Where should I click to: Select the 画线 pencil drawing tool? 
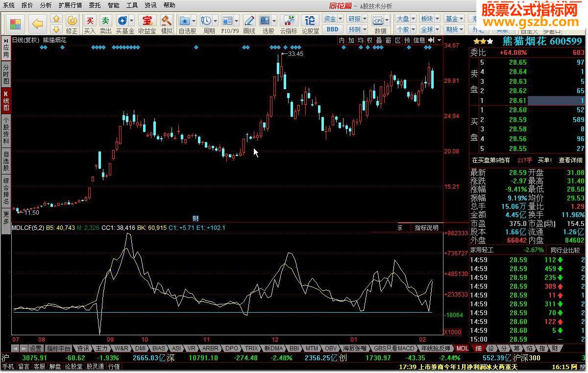tap(249, 24)
